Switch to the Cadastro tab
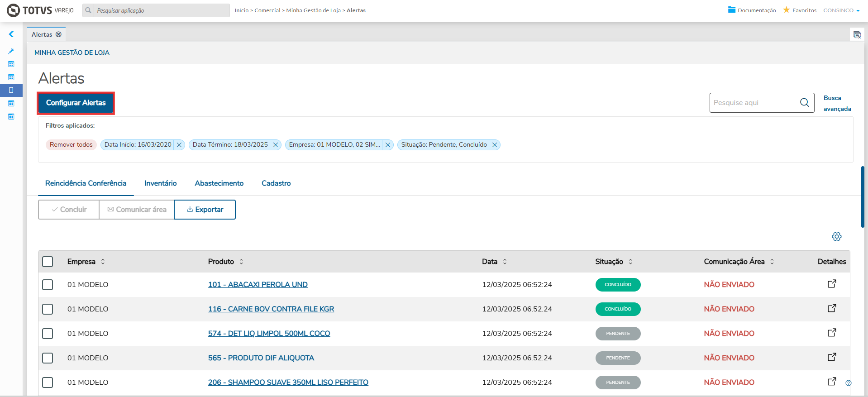The image size is (868, 397). (276, 183)
